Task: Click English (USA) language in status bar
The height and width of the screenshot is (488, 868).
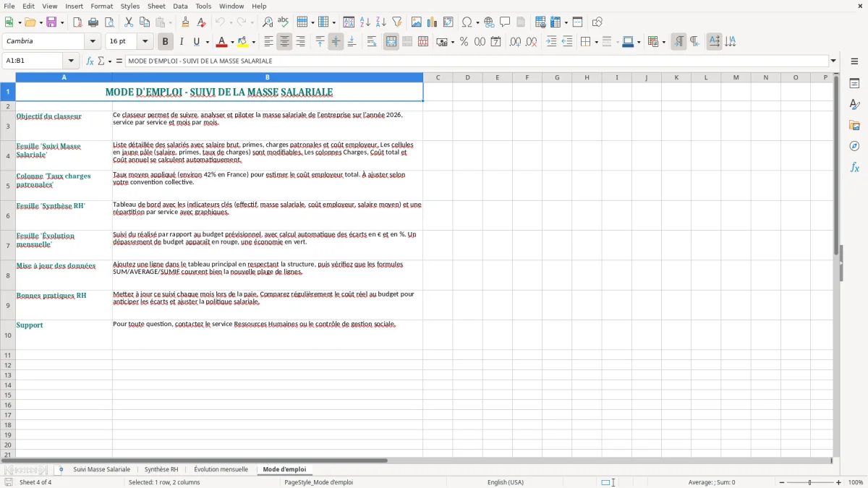Action: 505,482
